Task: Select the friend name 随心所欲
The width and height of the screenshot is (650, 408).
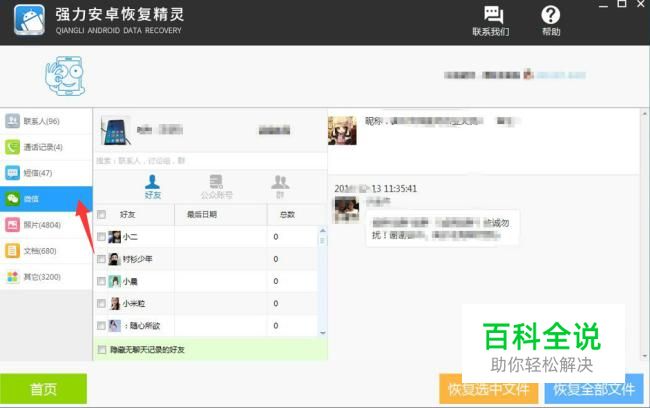Action: coord(142,326)
